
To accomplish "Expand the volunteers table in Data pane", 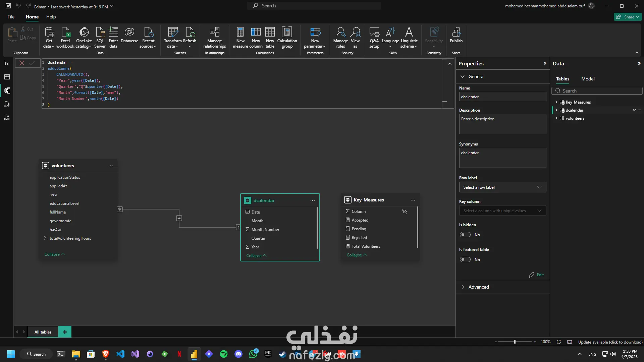I will coord(556,118).
